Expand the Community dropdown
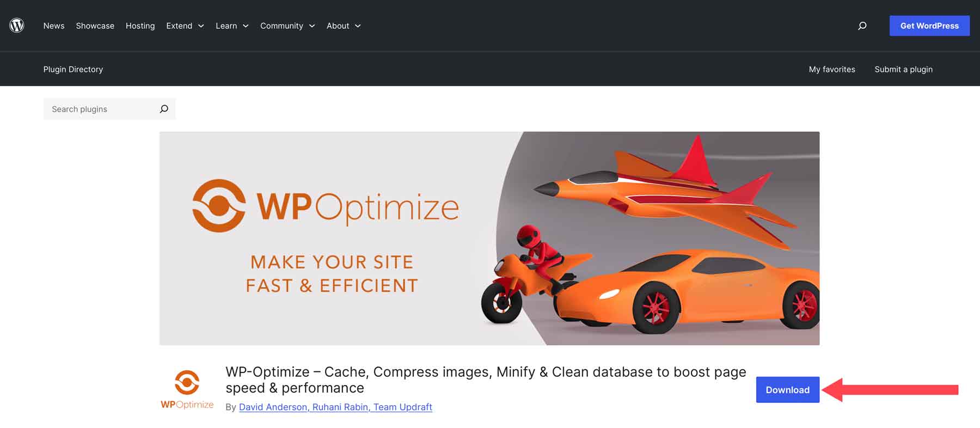The image size is (980, 428). 287,26
